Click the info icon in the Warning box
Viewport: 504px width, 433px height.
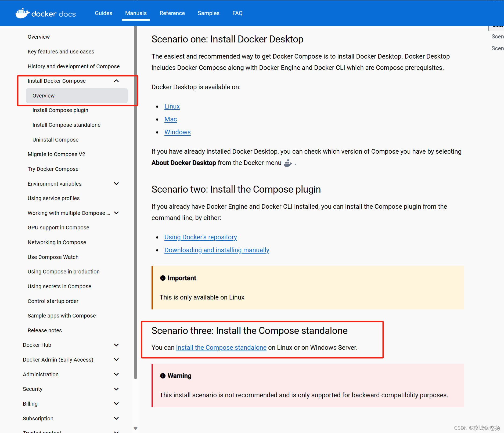(x=163, y=376)
